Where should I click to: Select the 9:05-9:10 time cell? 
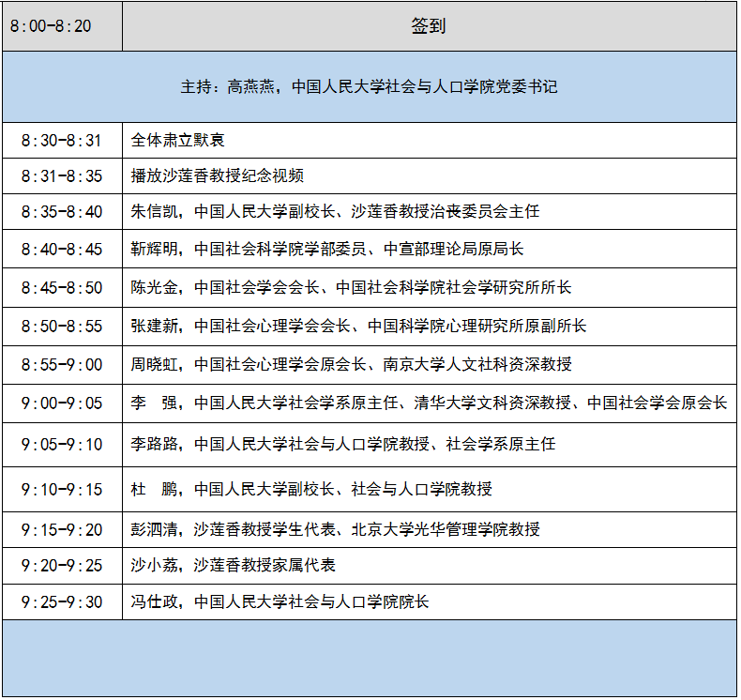(x=62, y=444)
